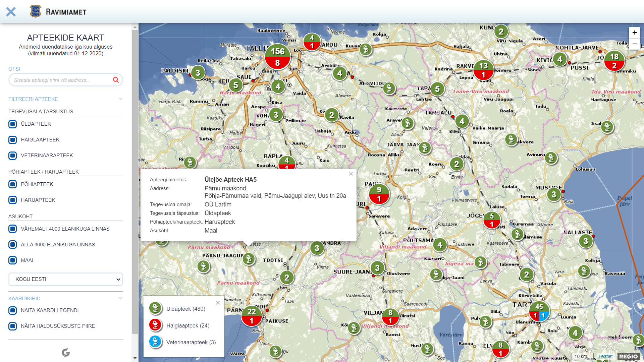Screen dimensions: 644x362
Task: Toggle the Maal location checkbox
Action: click(x=13, y=260)
